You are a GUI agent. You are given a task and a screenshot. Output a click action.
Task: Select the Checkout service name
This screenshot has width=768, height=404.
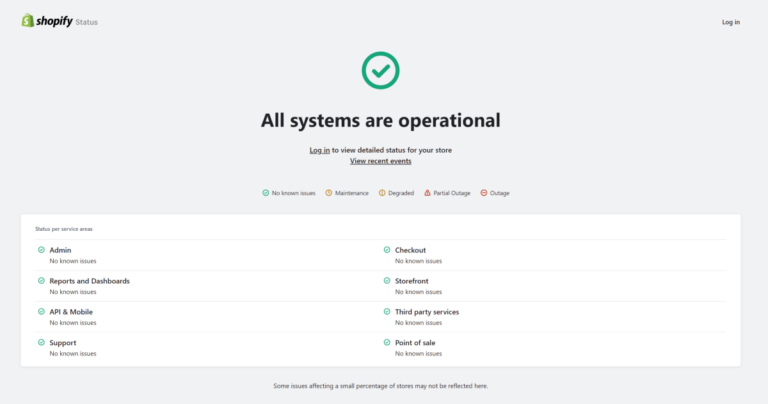410,250
